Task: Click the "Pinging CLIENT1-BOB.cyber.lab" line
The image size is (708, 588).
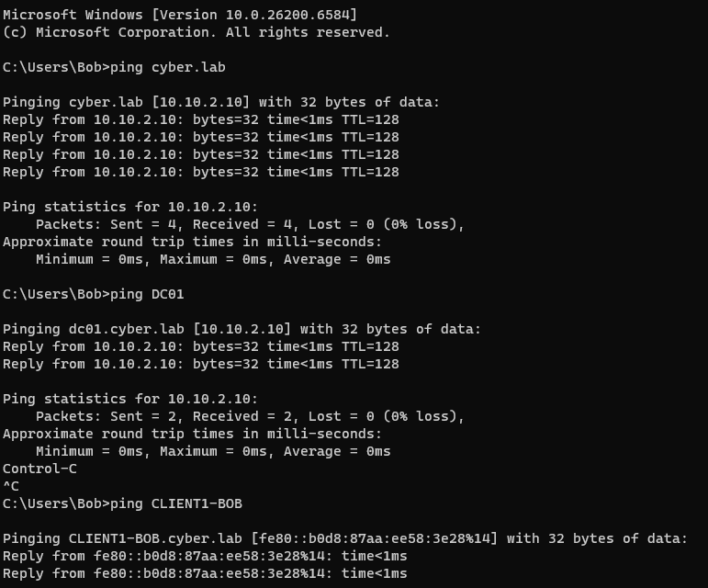Action: [344, 538]
